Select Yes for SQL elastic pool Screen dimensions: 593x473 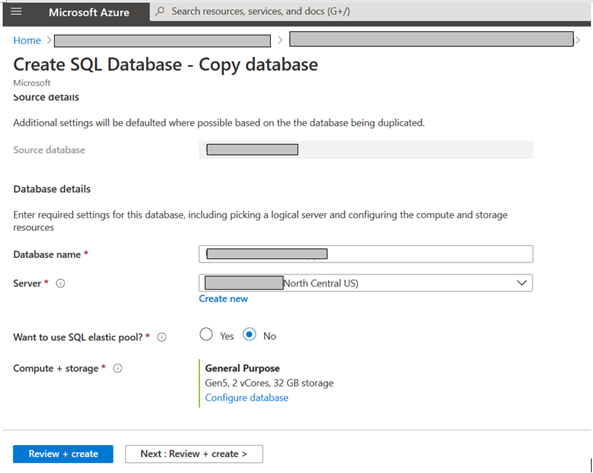206,335
